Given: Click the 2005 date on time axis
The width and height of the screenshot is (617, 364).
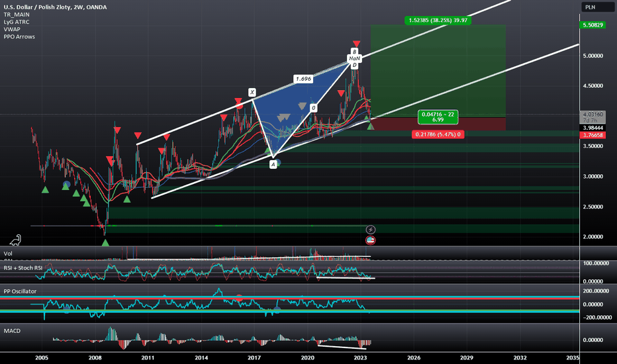Looking at the screenshot, I should 42,357.
